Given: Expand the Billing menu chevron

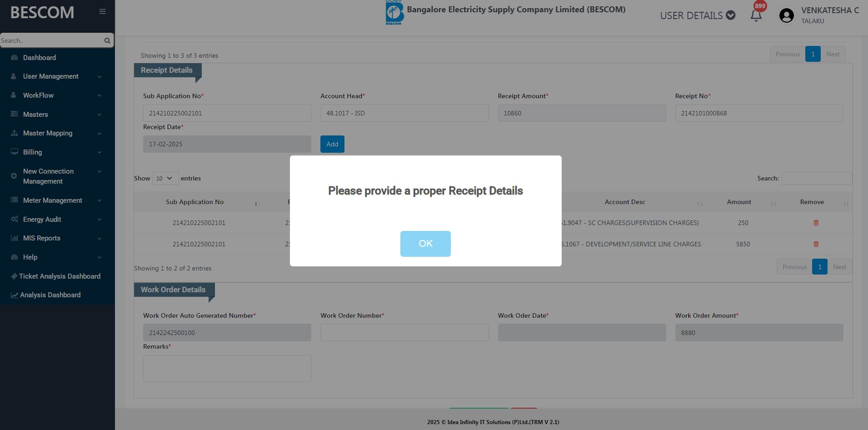Looking at the screenshot, I should pos(100,152).
